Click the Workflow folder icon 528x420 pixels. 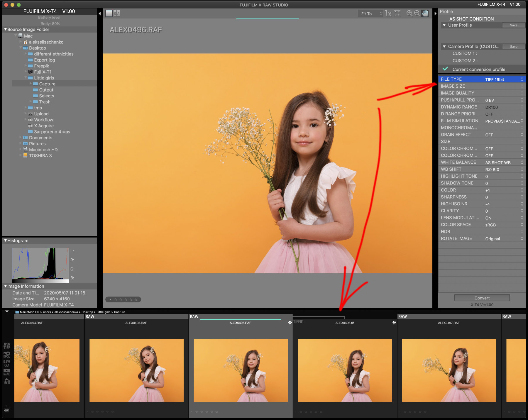30,120
